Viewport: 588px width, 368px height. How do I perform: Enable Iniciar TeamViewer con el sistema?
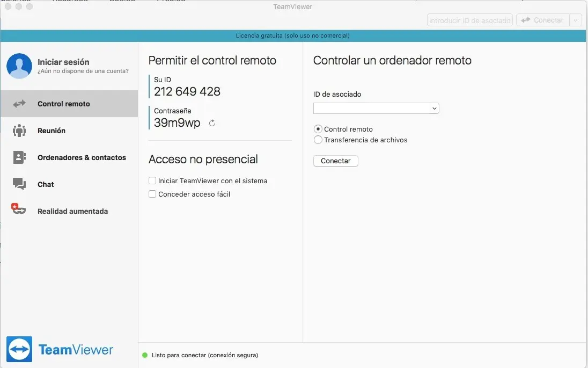click(152, 181)
